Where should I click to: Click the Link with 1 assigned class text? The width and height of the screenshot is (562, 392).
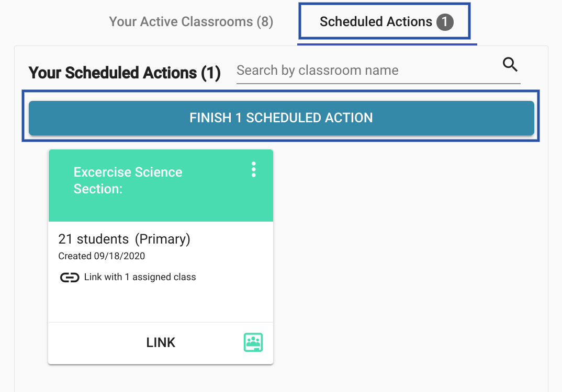click(x=140, y=277)
